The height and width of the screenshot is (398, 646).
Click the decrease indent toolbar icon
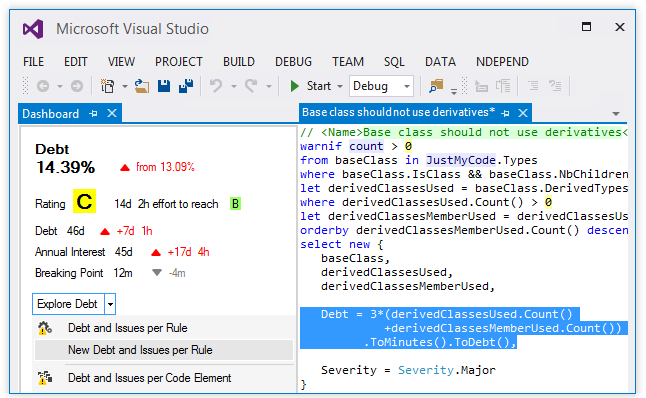point(481,86)
